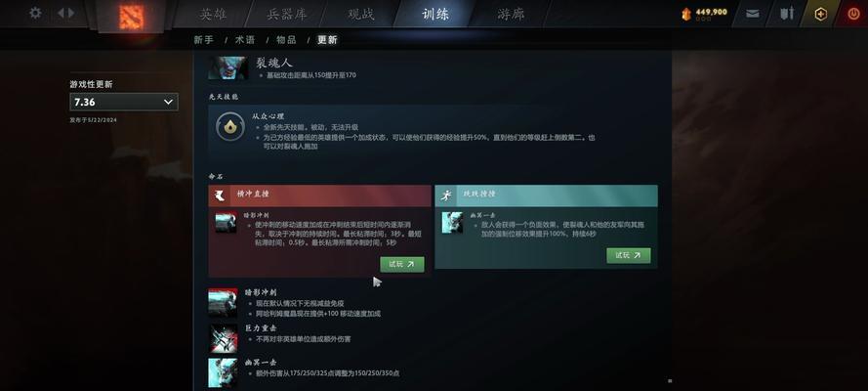Viewport: 868px width, 391px height.
Task: Open the mail envelope icon
Action: point(753,14)
